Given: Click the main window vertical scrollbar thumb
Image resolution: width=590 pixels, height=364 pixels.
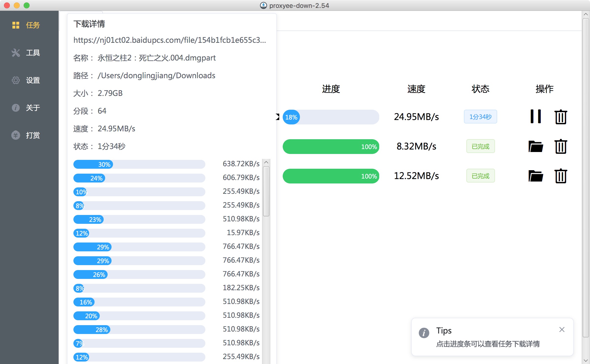Looking at the screenshot, I should [x=586, y=178].
